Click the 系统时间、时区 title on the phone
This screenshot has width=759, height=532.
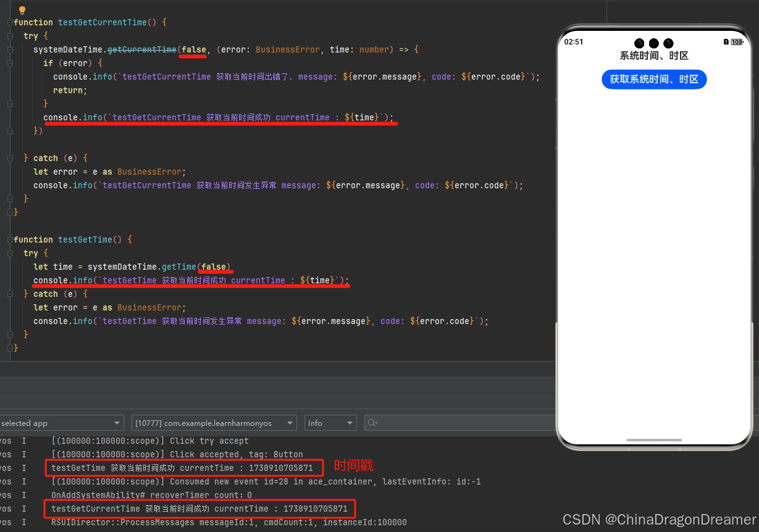tap(654, 56)
